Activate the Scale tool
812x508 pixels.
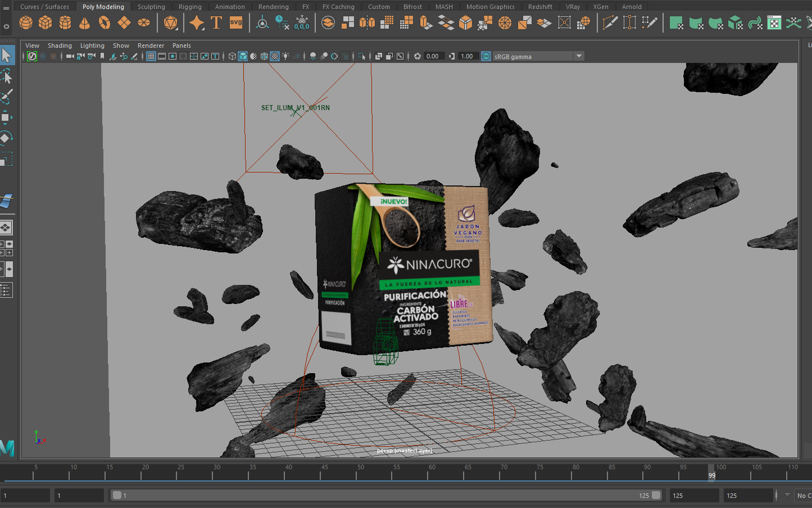[x=7, y=160]
